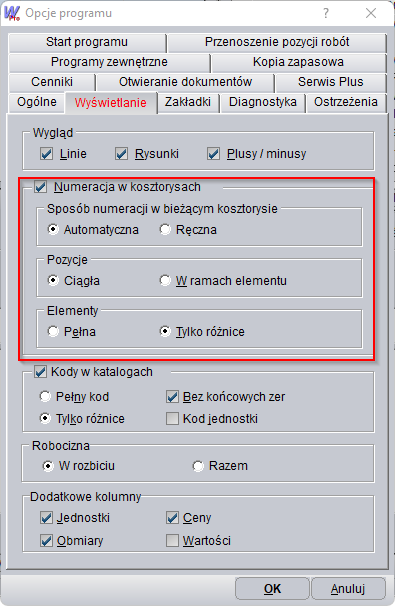Click the Anuluj button

(x=348, y=589)
